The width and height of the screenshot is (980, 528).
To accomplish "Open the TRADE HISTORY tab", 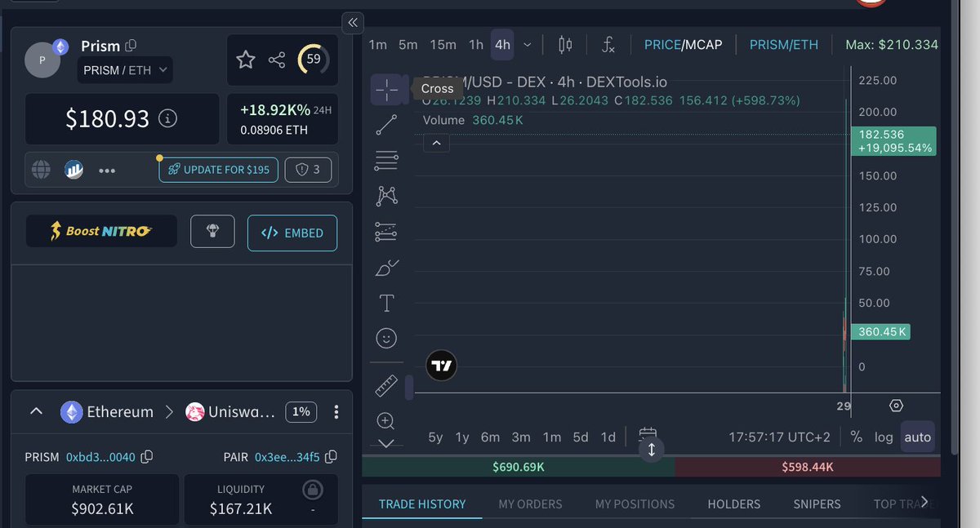I will pyautogui.click(x=422, y=504).
